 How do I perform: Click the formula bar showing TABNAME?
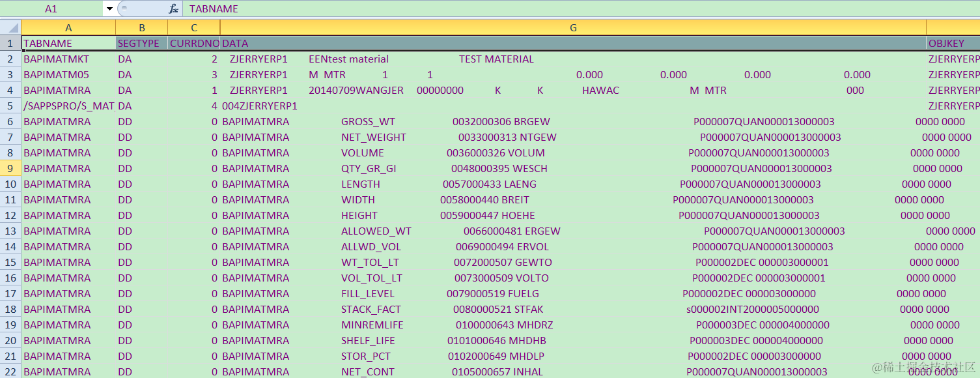point(581,9)
